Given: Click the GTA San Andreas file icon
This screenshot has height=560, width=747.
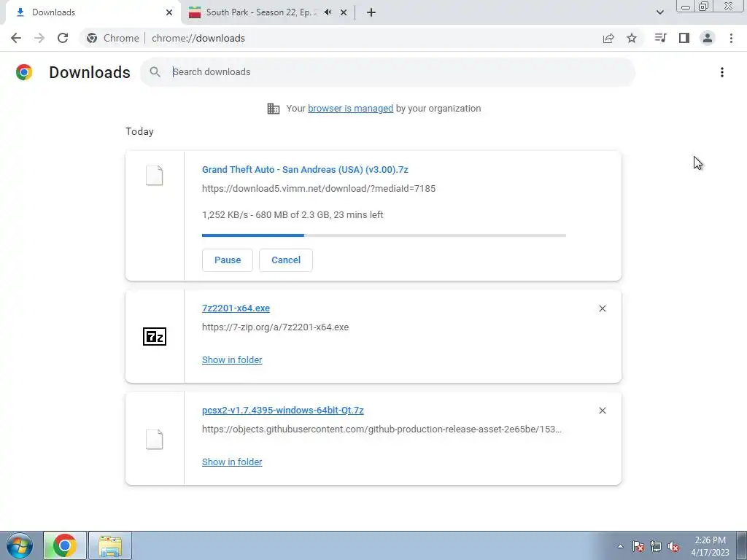Looking at the screenshot, I should pos(155,176).
